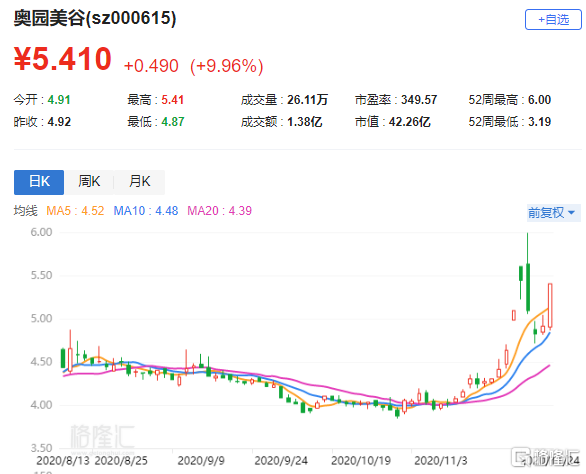Click the 成交量 value 26.11万

point(307,100)
